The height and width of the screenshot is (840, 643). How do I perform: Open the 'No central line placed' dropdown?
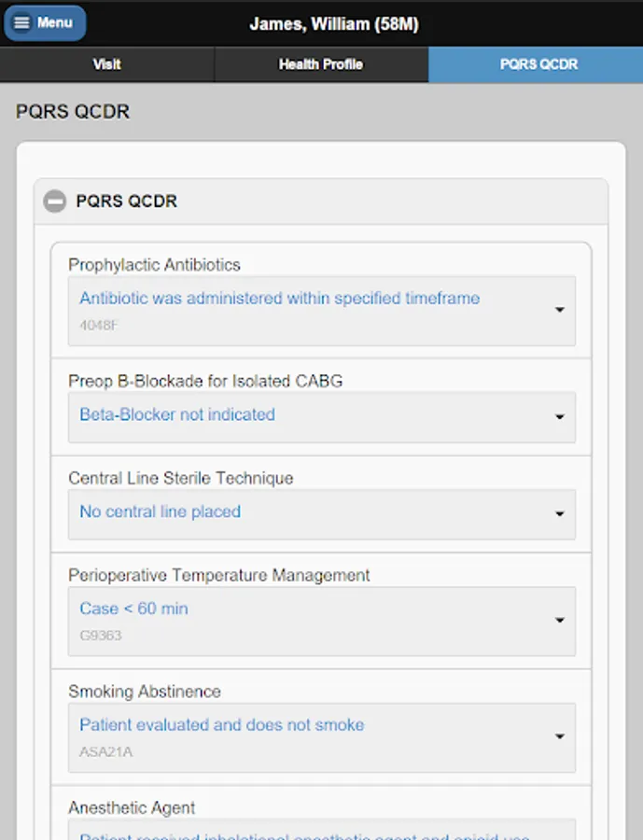161,512
